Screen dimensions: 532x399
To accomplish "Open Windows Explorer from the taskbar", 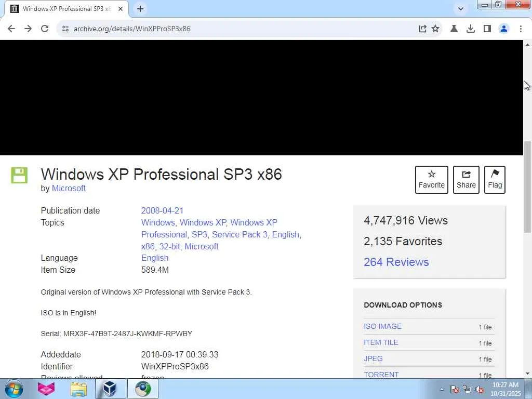I will [x=78, y=389].
